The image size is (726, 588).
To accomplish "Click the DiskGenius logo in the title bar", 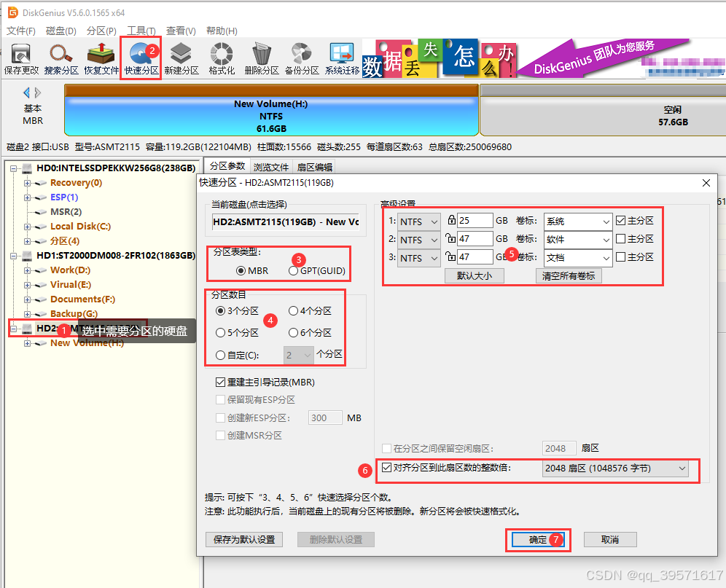I will [x=12, y=12].
